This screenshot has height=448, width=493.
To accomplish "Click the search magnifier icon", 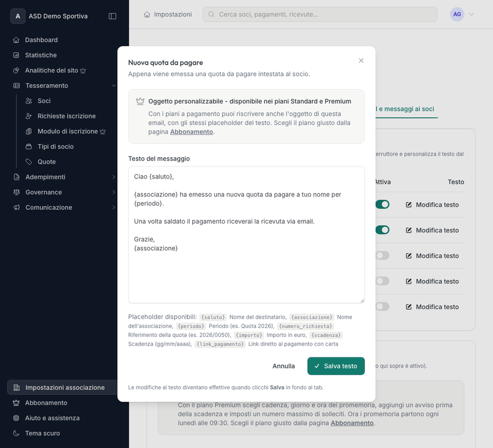I will click(x=211, y=14).
